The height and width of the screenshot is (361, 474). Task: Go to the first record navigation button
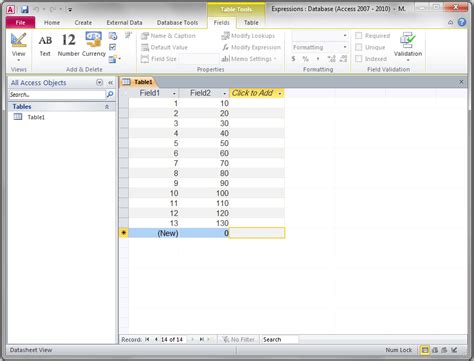[x=147, y=339]
